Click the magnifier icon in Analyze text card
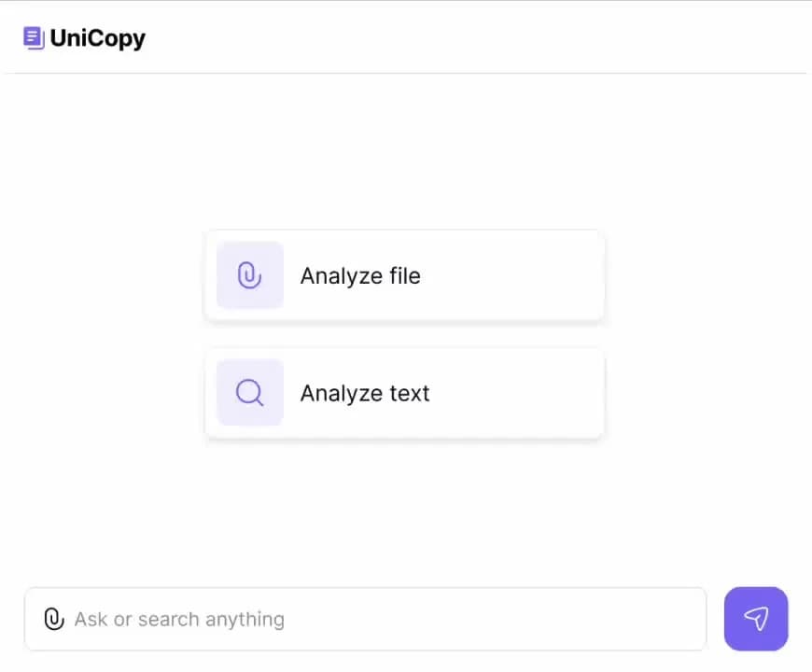Image resolution: width=812 pixels, height=672 pixels. click(x=249, y=392)
